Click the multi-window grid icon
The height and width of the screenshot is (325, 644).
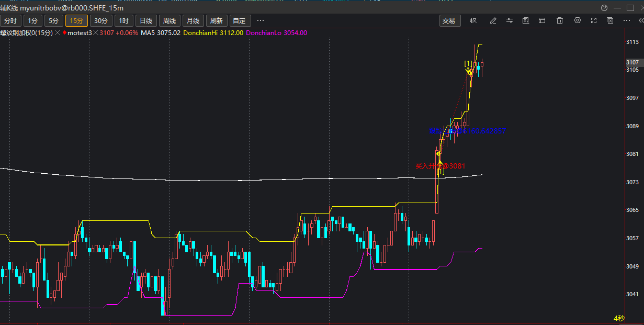coord(526,20)
